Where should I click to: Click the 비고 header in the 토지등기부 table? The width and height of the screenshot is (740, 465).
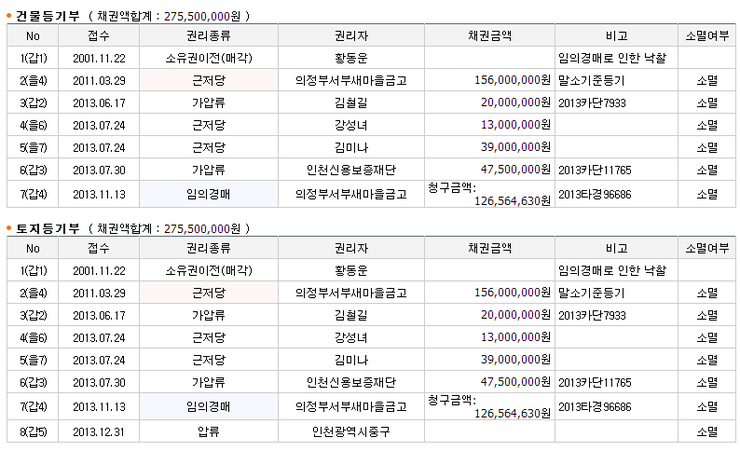coord(616,248)
